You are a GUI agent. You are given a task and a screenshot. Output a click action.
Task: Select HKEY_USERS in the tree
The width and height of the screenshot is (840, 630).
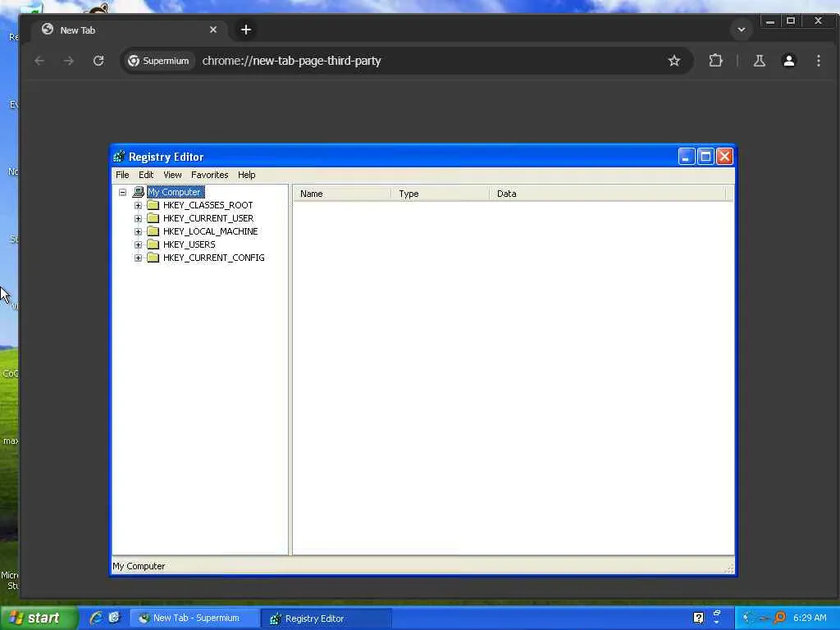coord(189,244)
